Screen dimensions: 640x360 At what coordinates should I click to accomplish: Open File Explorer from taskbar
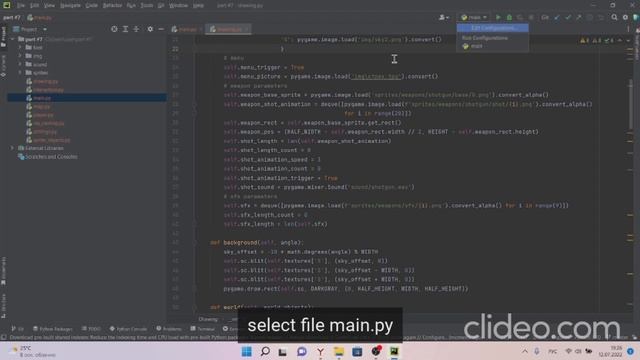(338, 351)
